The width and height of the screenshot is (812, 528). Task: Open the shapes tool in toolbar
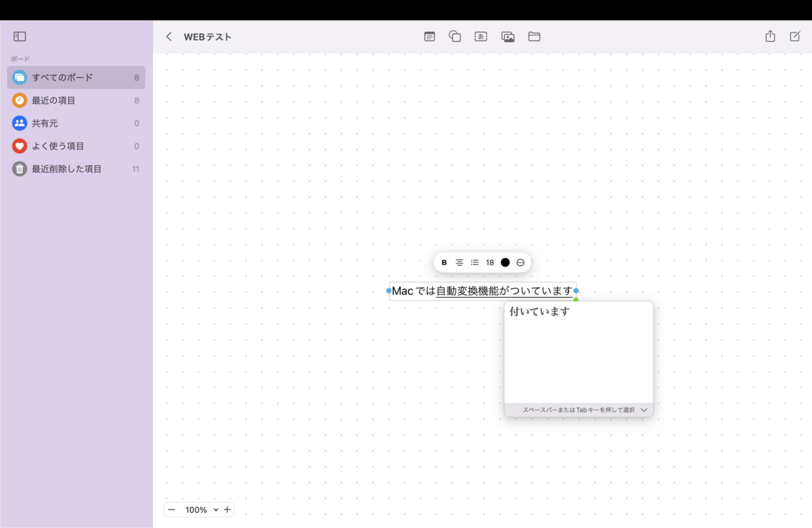[x=455, y=37]
